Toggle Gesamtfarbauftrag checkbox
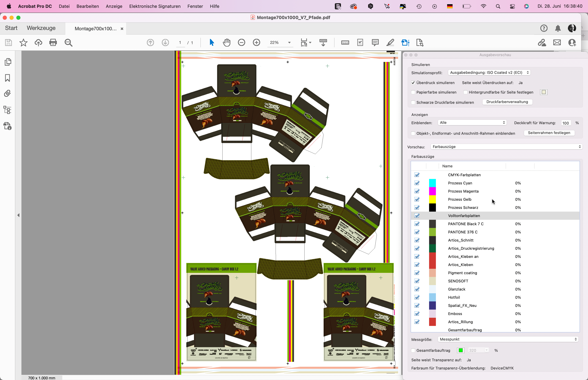This screenshot has height=380, width=588. (413, 350)
